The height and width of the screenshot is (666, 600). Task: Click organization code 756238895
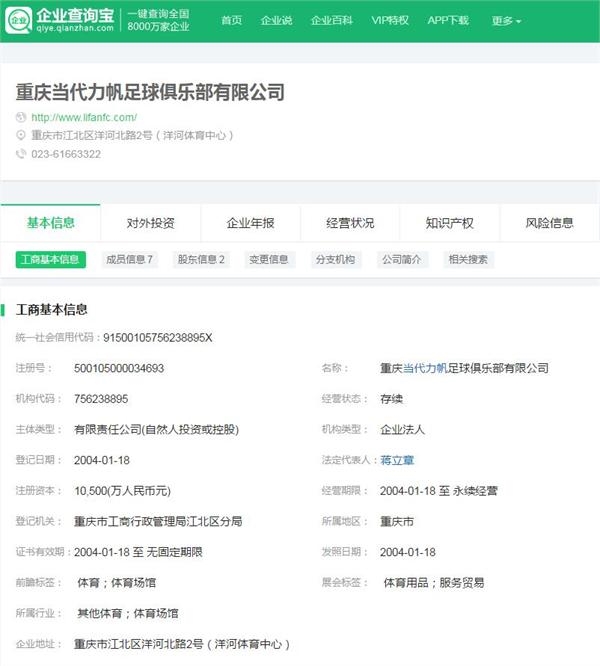click(x=101, y=399)
